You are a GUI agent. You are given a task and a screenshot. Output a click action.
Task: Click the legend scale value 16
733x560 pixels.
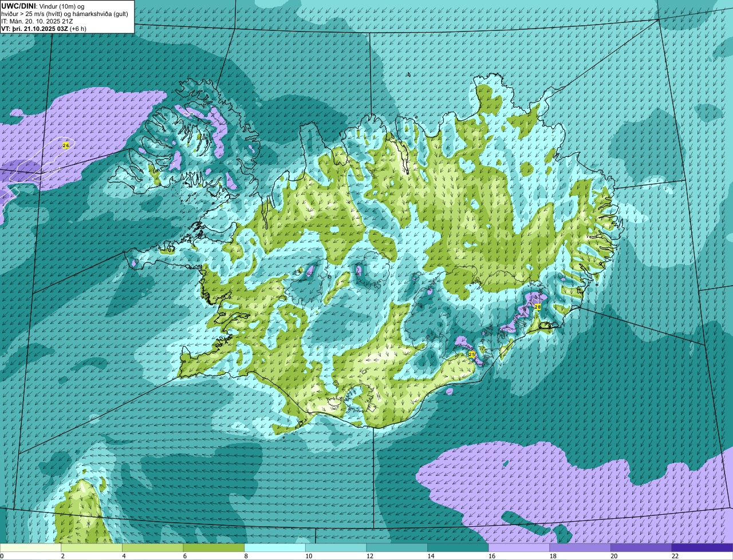pyautogui.click(x=491, y=556)
